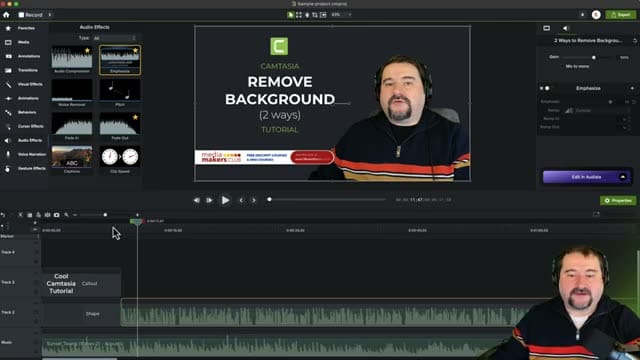Go to the next media clip
640x360 pixels.
(253, 200)
